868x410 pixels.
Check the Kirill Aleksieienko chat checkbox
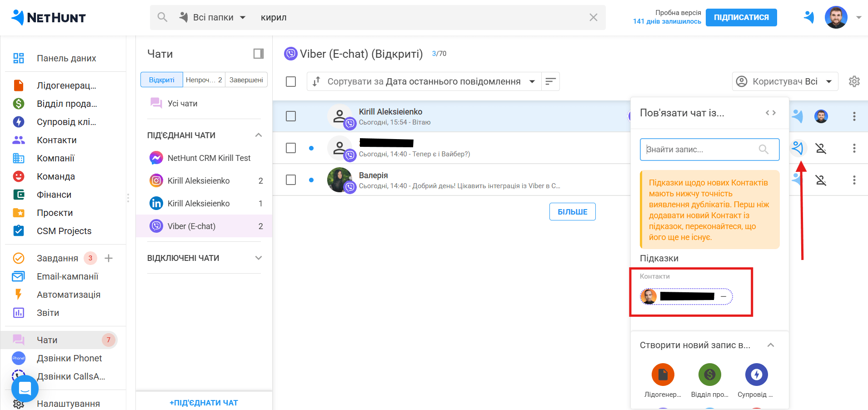click(291, 116)
